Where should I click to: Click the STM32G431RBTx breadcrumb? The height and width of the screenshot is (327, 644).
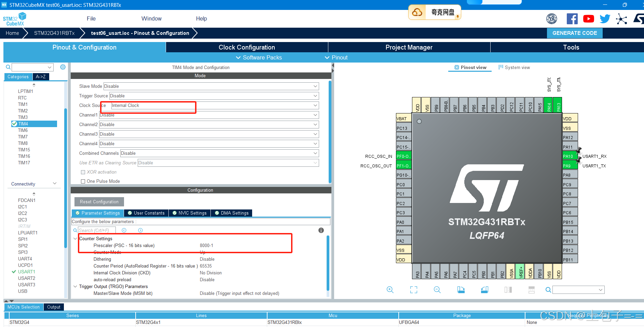click(x=54, y=33)
